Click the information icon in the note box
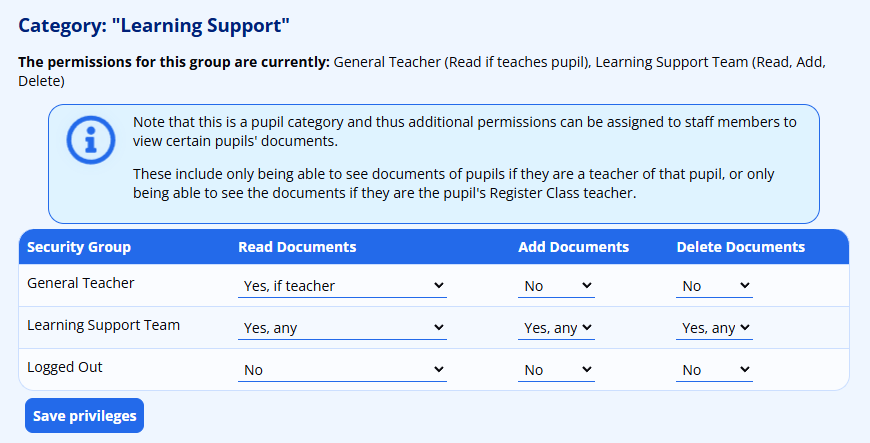This screenshot has height=443, width=870. point(91,141)
